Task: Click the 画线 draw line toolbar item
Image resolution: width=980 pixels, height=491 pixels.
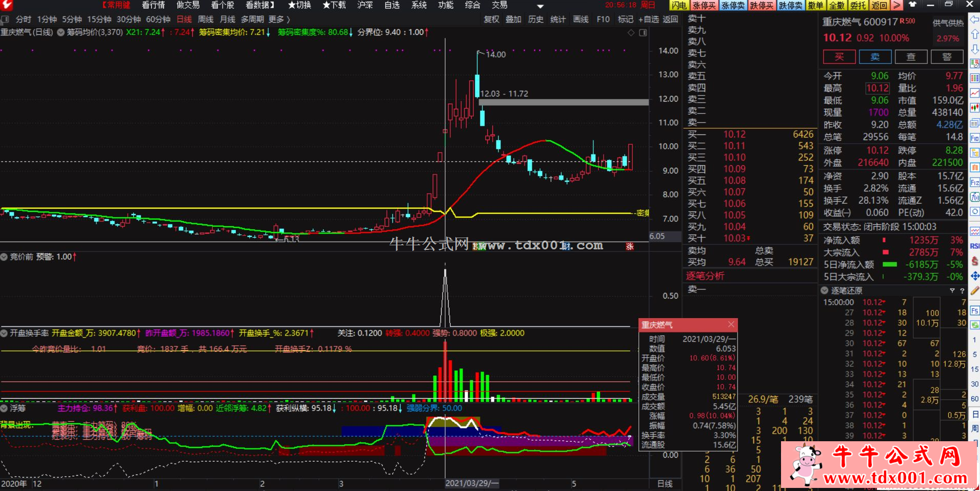Action: (x=581, y=19)
